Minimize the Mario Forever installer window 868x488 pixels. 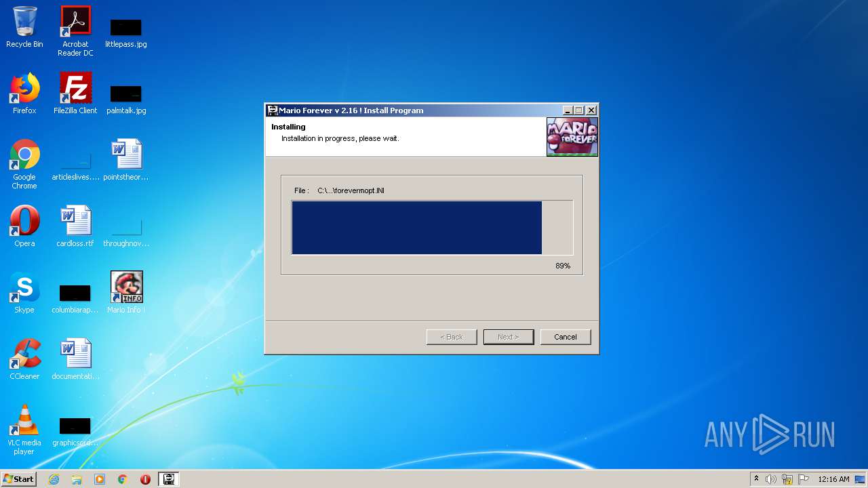click(568, 110)
